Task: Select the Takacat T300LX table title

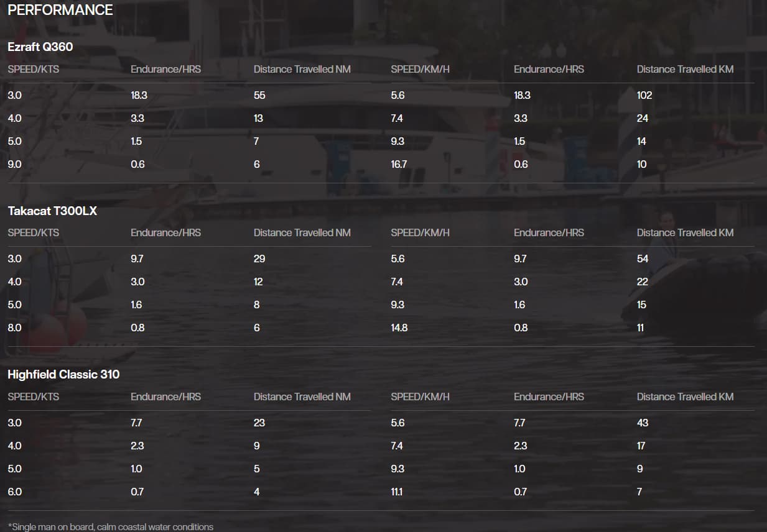Action: (52, 211)
